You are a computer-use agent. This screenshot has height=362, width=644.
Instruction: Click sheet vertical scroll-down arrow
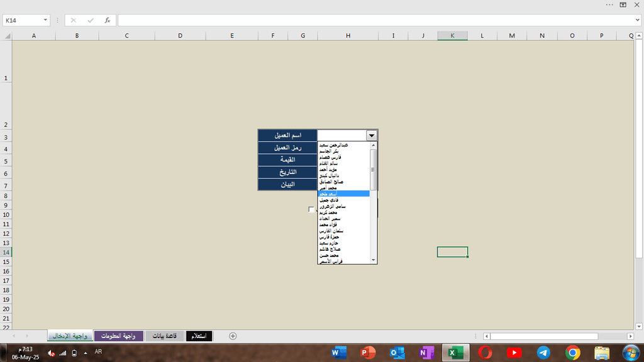pyautogui.click(x=639, y=326)
